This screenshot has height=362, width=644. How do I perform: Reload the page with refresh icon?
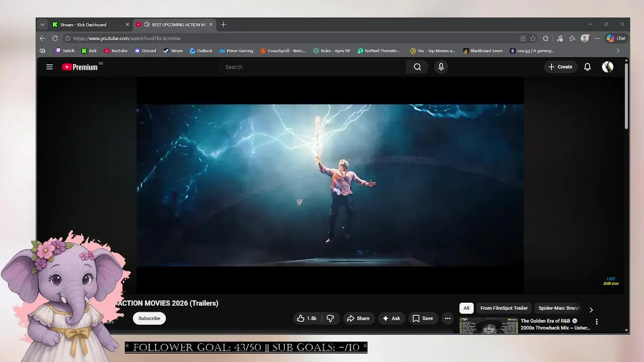tap(55, 38)
